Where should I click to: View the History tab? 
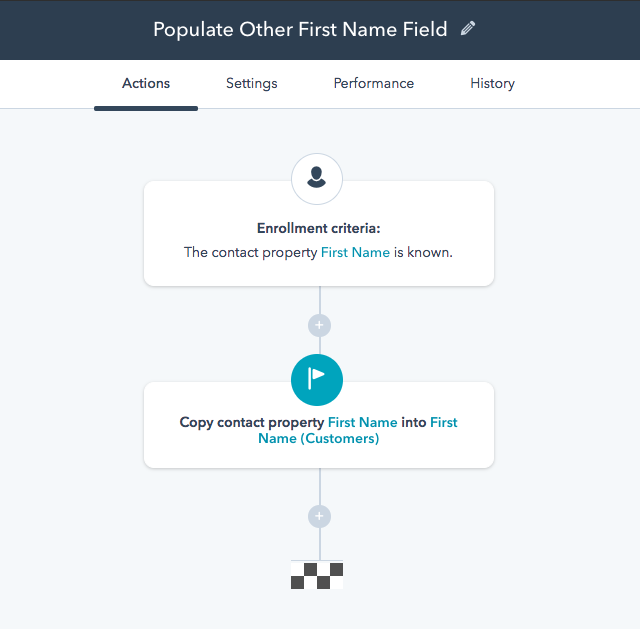tap(492, 84)
